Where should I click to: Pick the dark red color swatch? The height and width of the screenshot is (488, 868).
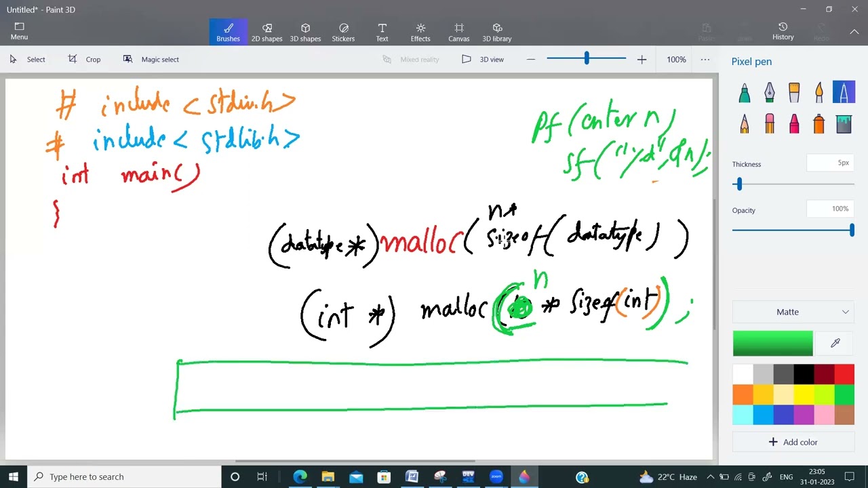click(824, 374)
